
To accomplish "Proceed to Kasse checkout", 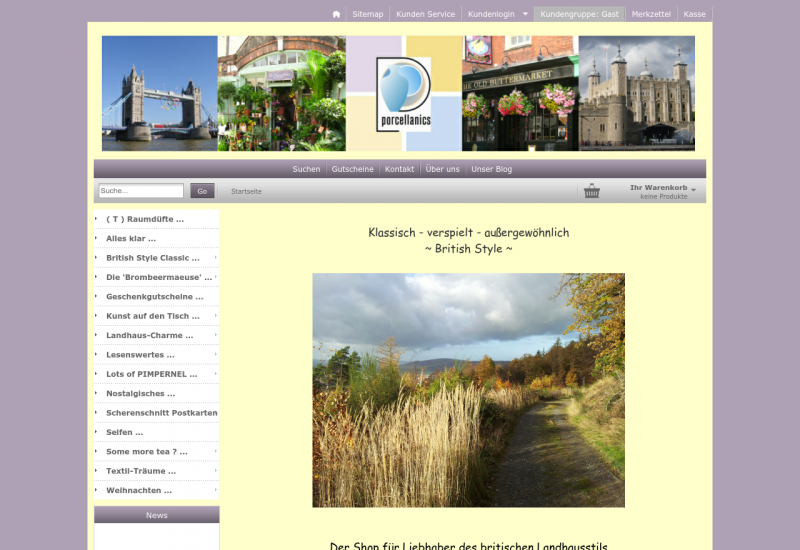I will 694,14.
